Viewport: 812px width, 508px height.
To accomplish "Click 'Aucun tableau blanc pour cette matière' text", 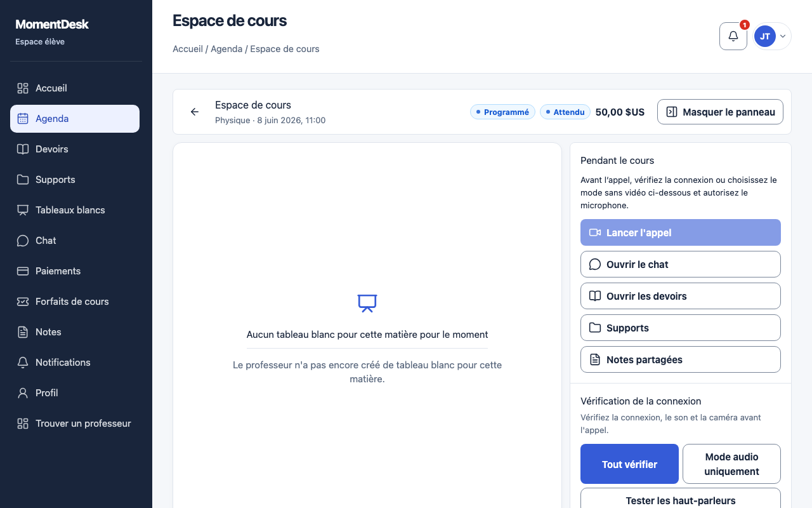I will 367,334.
